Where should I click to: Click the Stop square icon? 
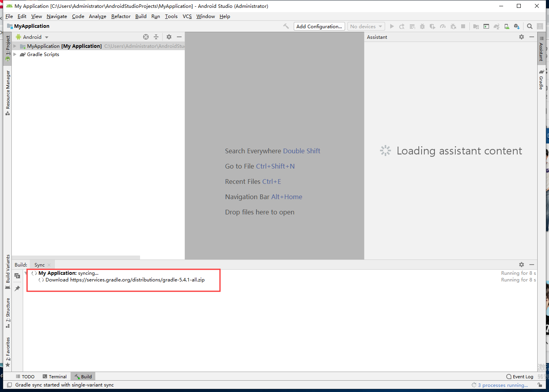tap(463, 26)
